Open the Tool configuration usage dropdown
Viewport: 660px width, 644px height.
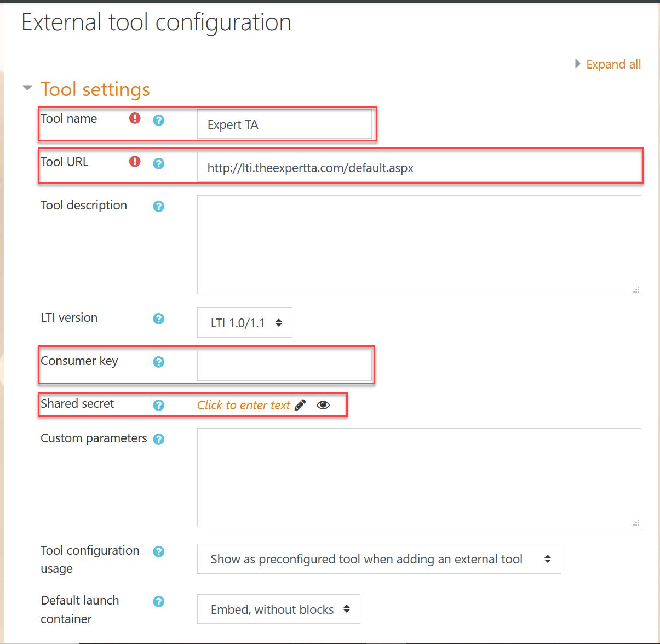[379, 559]
